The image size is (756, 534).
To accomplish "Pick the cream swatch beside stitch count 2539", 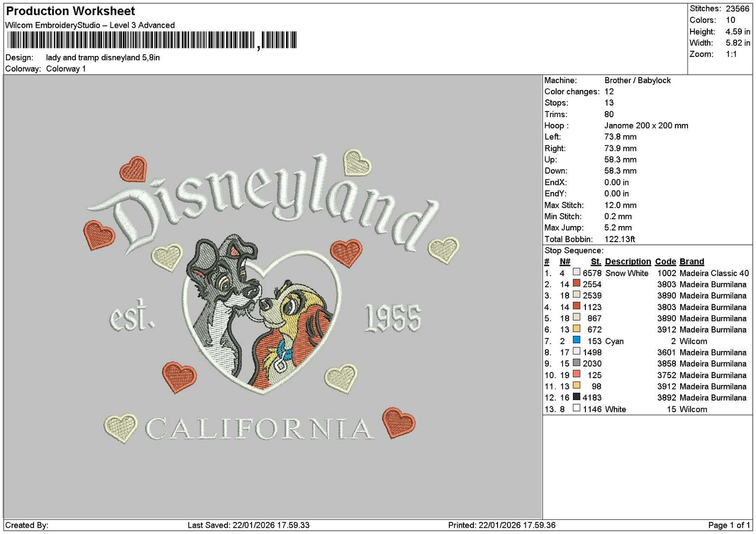I will tap(577, 295).
